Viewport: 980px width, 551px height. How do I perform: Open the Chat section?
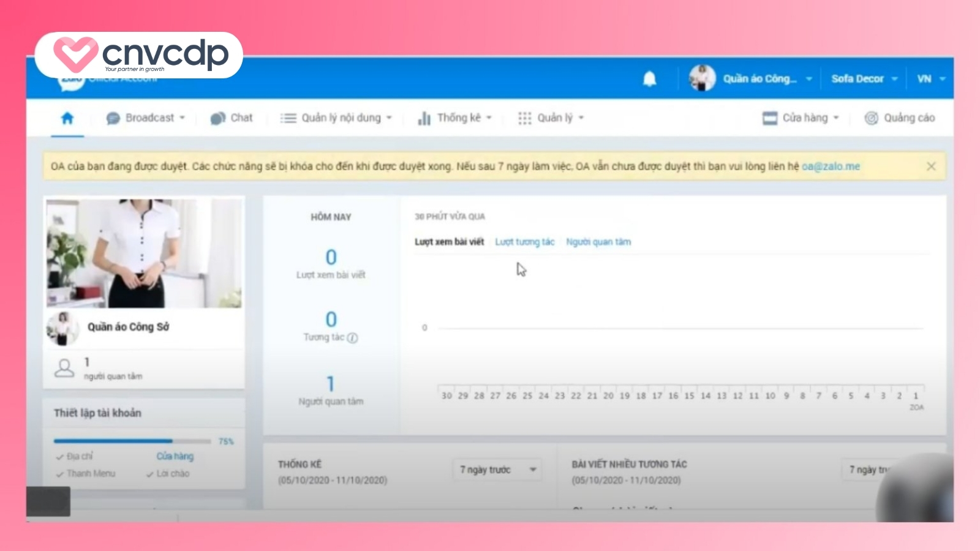point(232,118)
